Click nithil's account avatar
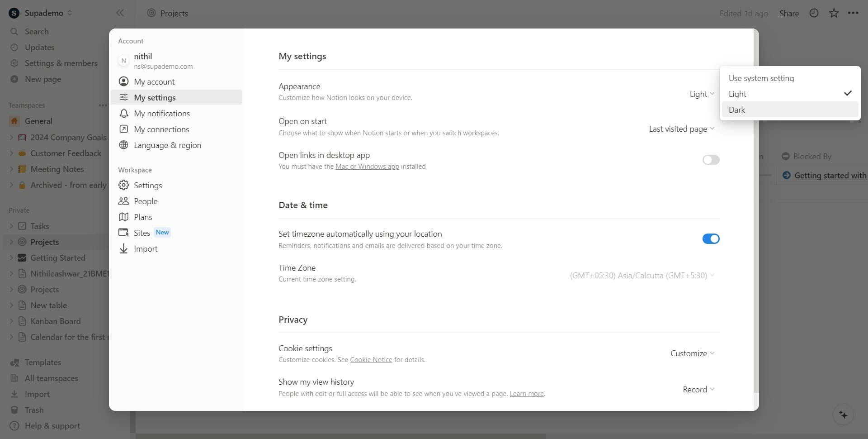Image resolution: width=868 pixels, height=439 pixels. point(123,61)
